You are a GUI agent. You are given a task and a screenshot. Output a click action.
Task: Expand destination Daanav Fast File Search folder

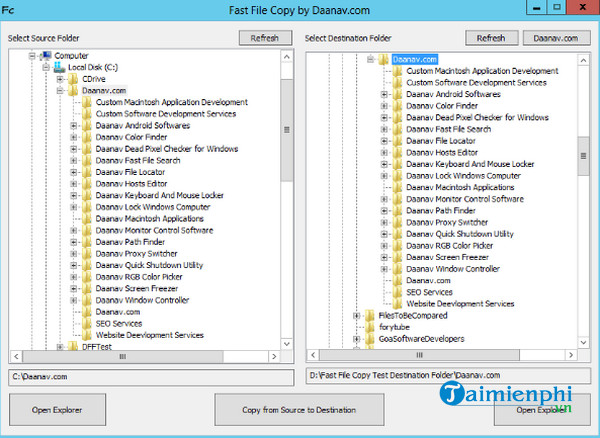tap(384, 129)
